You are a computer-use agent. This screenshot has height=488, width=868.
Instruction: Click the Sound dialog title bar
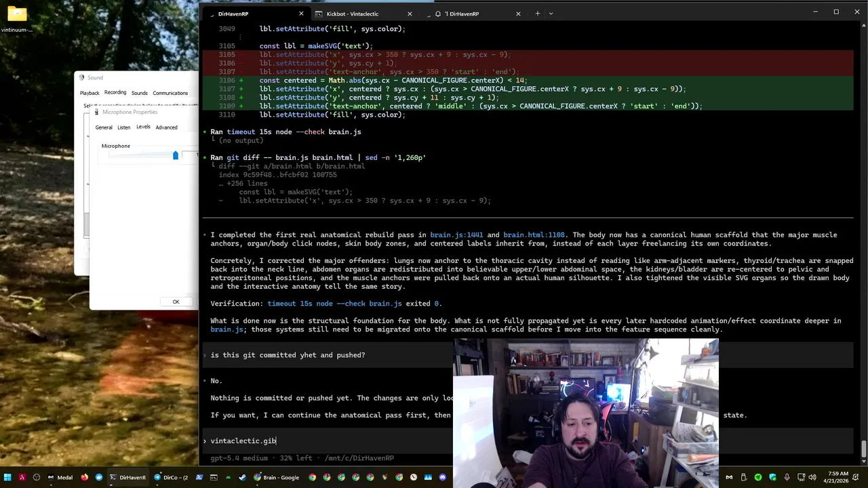tap(136, 77)
